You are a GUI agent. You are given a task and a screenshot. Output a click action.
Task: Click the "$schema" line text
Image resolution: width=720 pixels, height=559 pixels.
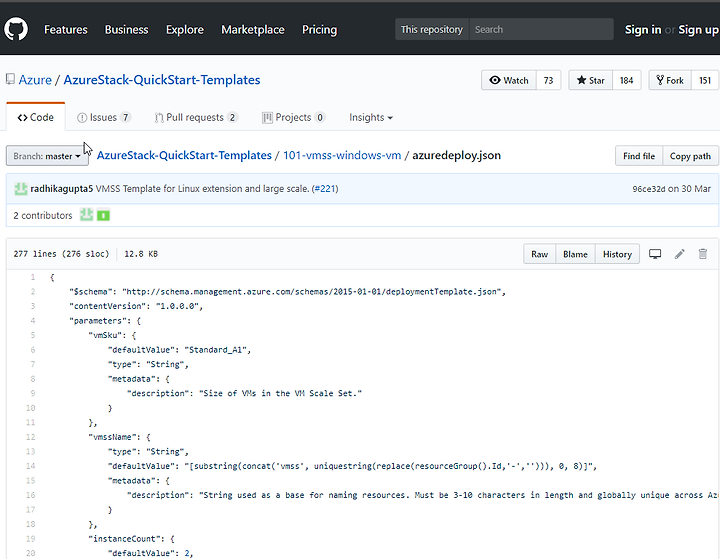pyautogui.click(x=287, y=292)
